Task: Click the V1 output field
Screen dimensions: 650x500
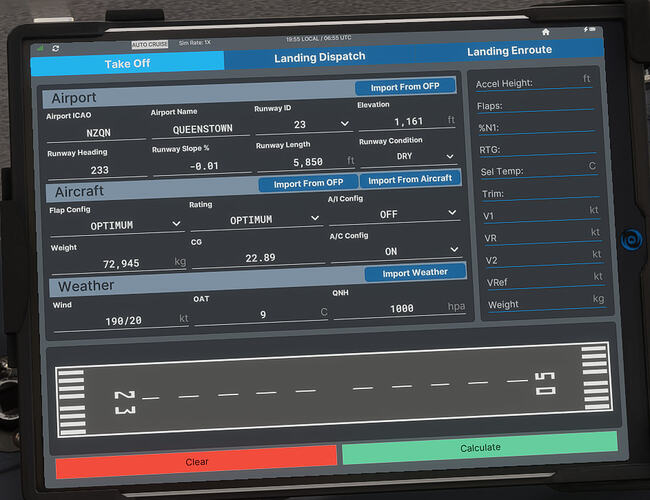Action: (542, 215)
